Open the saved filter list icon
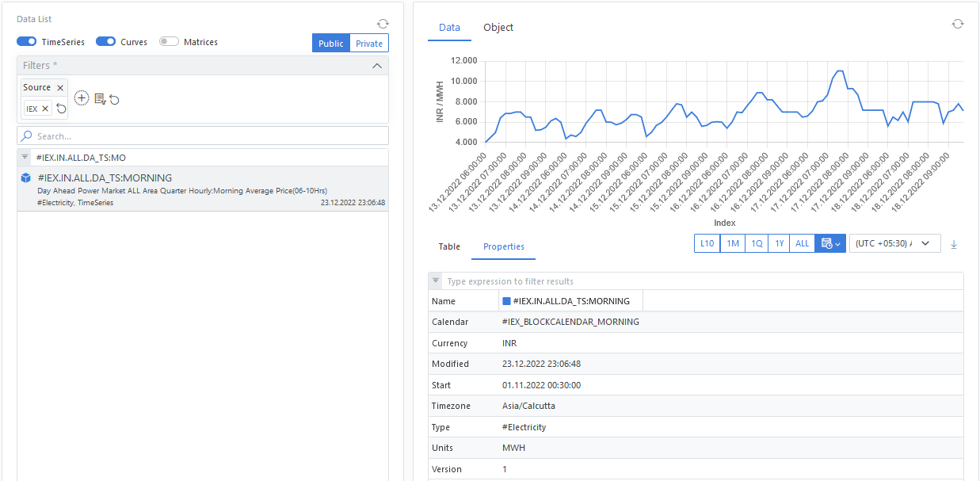Viewport: 980px width, 481px height. click(x=100, y=99)
